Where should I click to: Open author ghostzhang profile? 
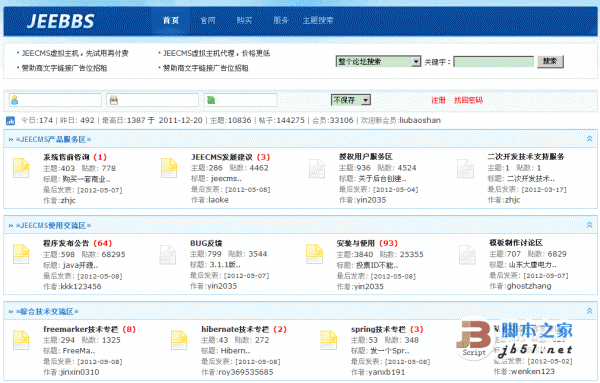[529, 286]
